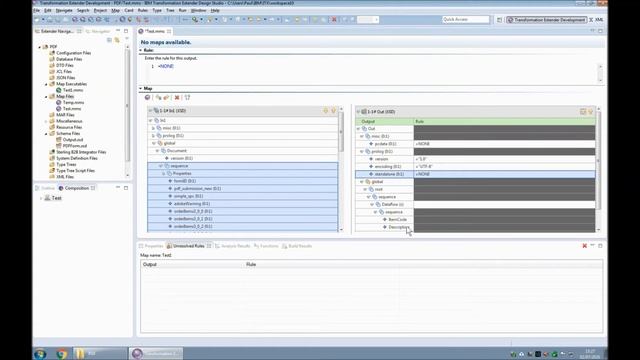Click the rule editor text =NONE
The image size is (640, 360).
166,66
